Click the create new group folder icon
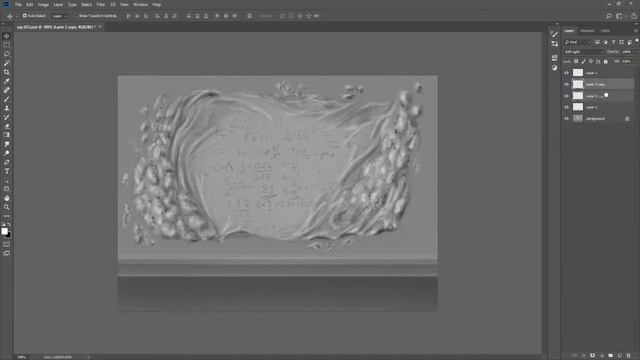This screenshot has height=360, width=640. (x=611, y=356)
